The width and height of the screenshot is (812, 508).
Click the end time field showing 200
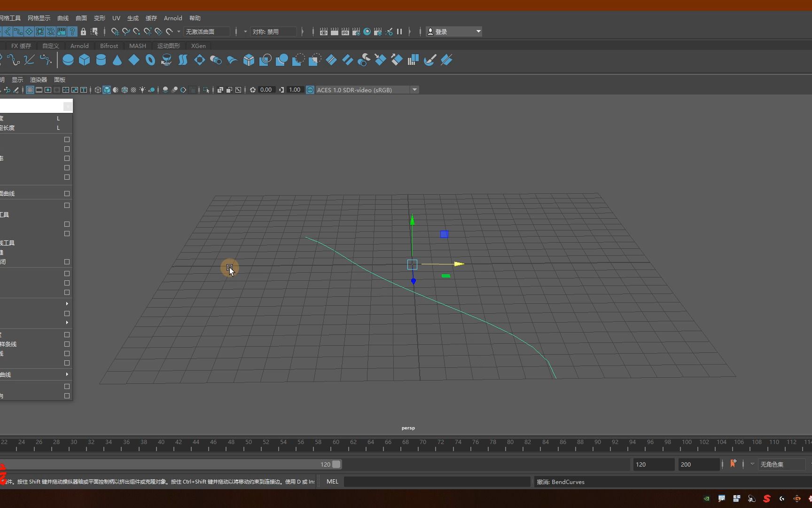tap(698, 464)
